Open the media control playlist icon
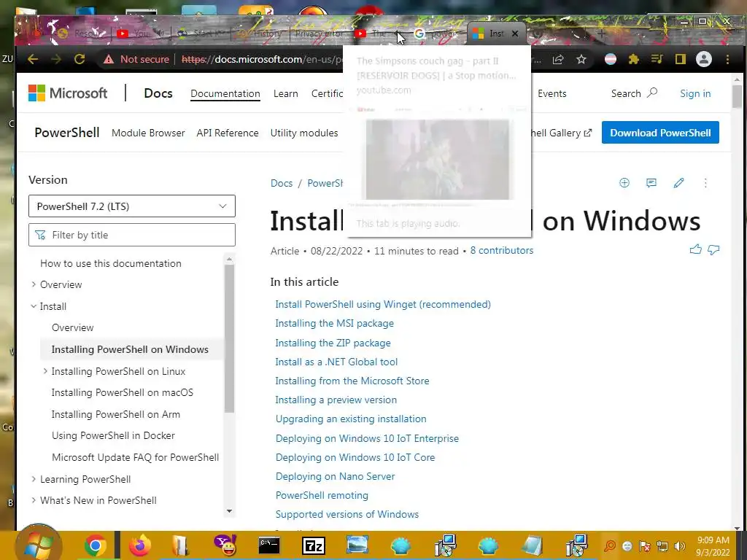Viewport: 747px width, 560px height. click(x=657, y=59)
